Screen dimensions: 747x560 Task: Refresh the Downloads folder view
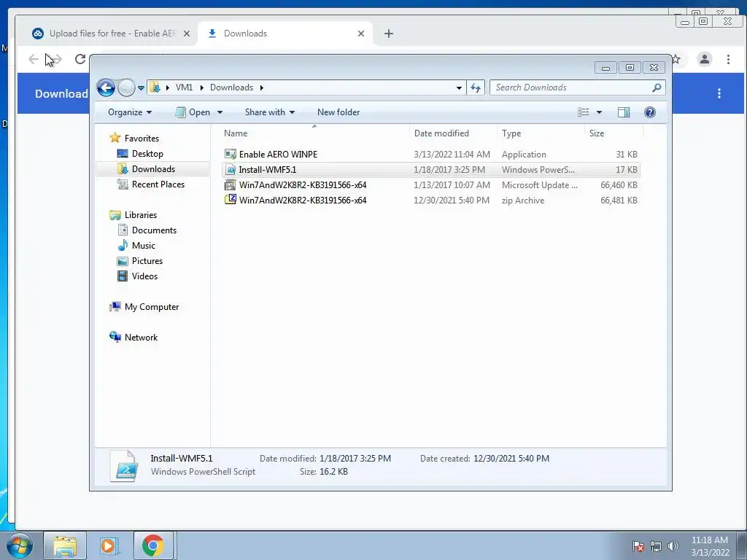(x=476, y=87)
